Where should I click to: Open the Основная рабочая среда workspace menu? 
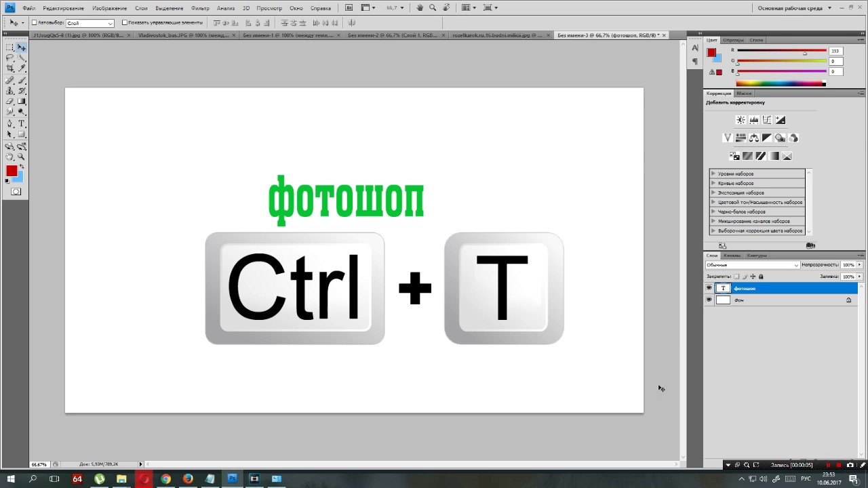click(793, 8)
